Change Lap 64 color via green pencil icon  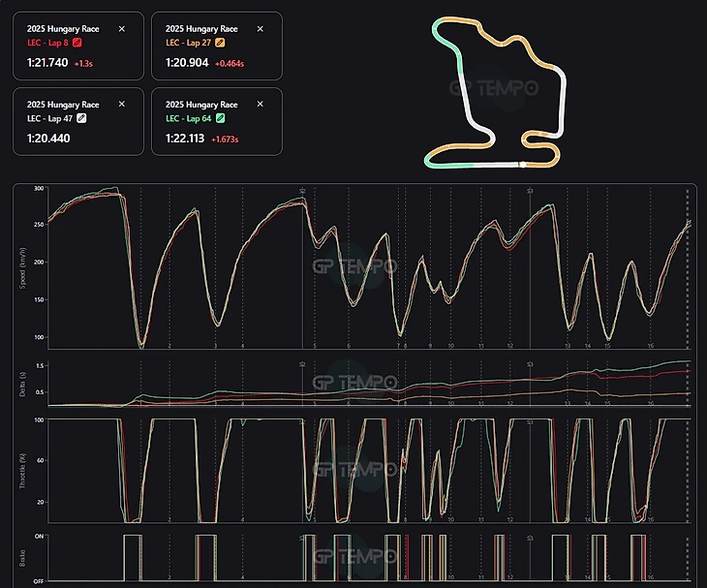[x=220, y=118]
